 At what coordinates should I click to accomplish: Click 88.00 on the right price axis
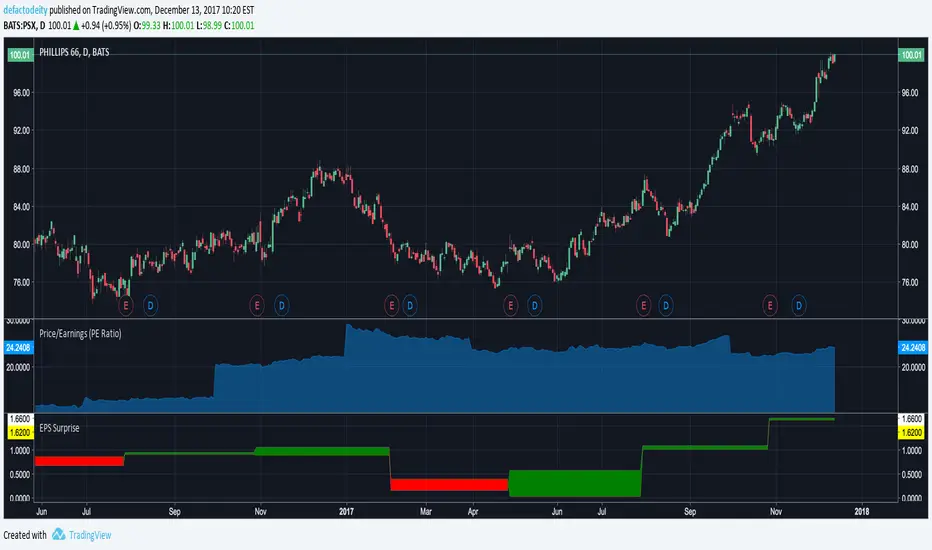(910, 169)
